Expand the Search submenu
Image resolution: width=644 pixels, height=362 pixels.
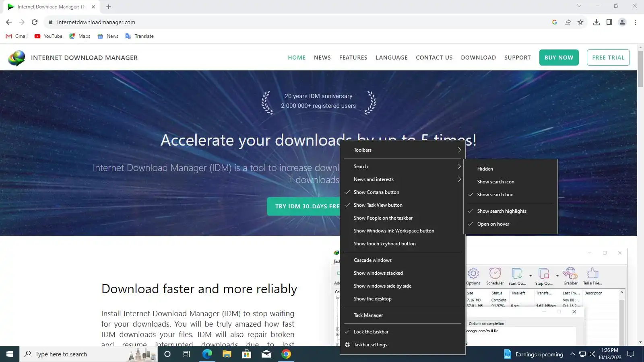coord(402,167)
